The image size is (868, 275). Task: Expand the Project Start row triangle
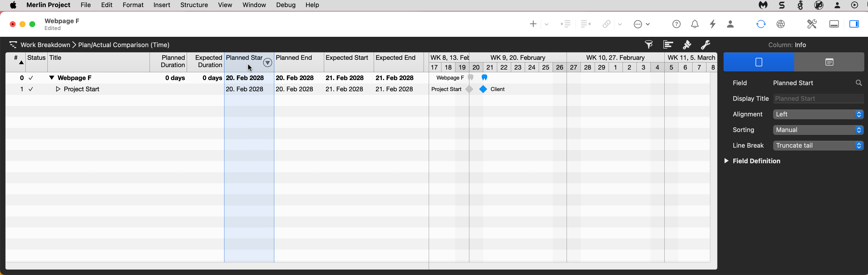(58, 89)
